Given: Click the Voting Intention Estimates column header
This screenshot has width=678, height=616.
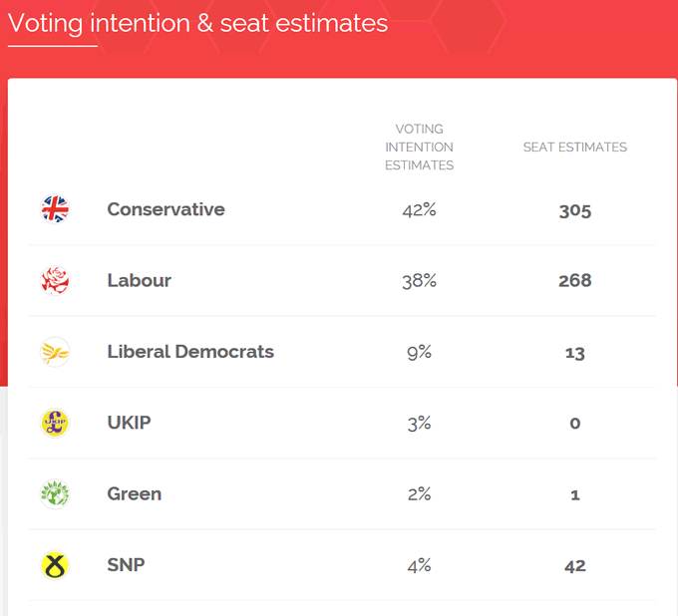Looking at the screenshot, I should (419, 148).
